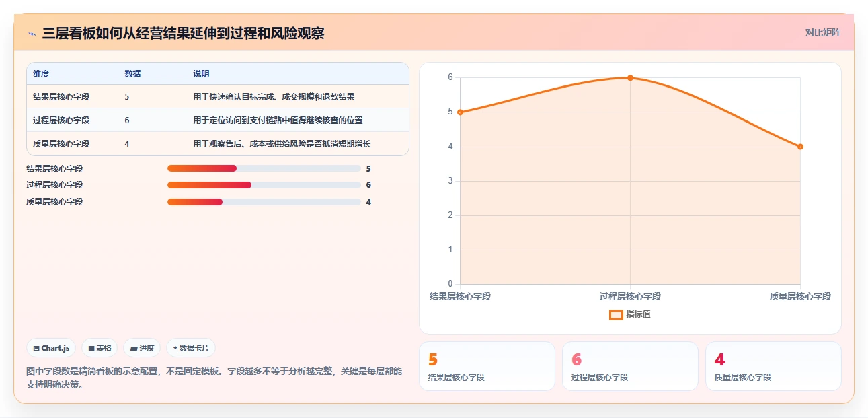The height and width of the screenshot is (418, 868).
Task: Click the 说明 column header
Action: 201,74
